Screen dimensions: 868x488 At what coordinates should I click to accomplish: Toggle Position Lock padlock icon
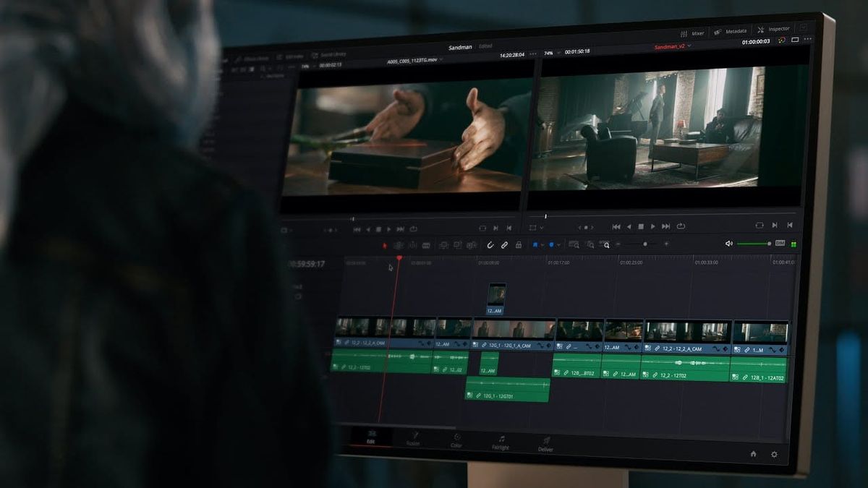[x=519, y=245]
